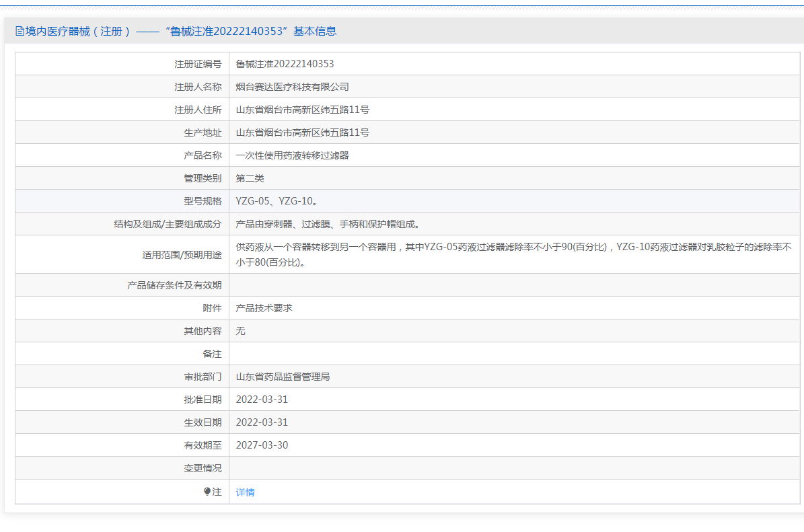Click the structure composition description text
804x532 pixels.
328,224
